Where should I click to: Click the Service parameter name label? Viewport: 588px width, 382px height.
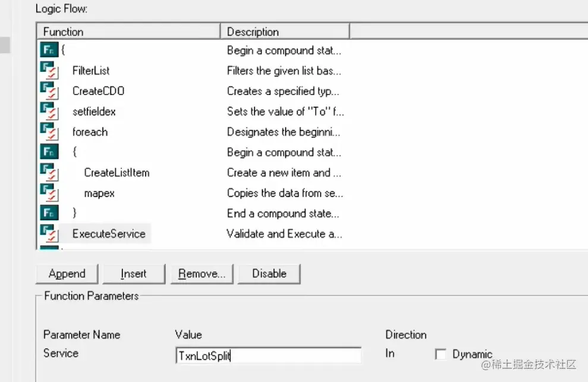[x=61, y=353]
